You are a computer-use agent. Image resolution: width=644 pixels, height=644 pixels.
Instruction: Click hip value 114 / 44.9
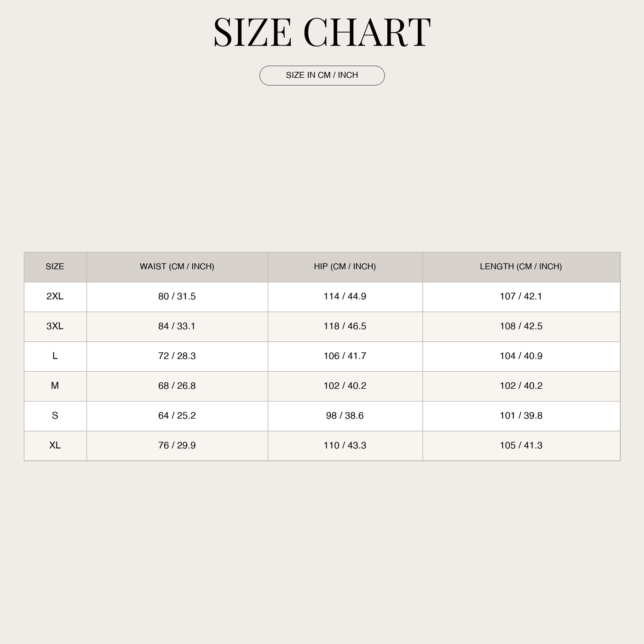pyautogui.click(x=345, y=296)
